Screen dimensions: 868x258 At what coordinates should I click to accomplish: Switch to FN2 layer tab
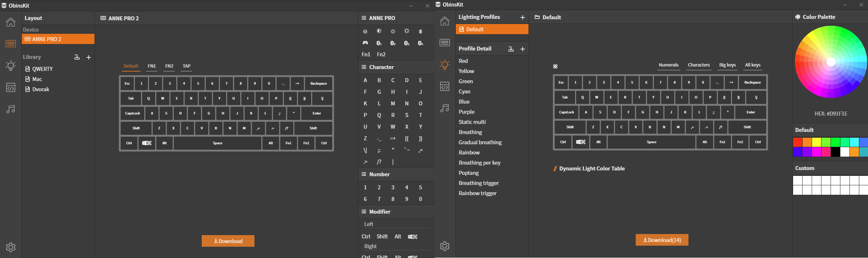[169, 66]
